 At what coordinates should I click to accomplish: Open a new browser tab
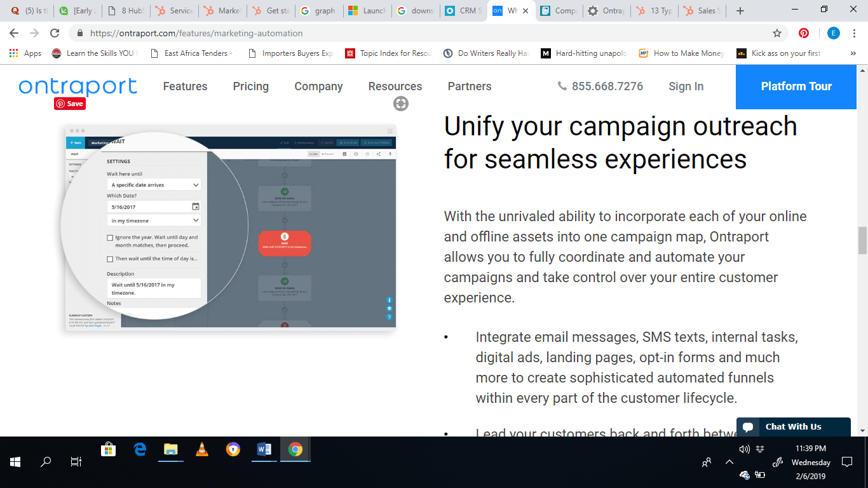[740, 11]
